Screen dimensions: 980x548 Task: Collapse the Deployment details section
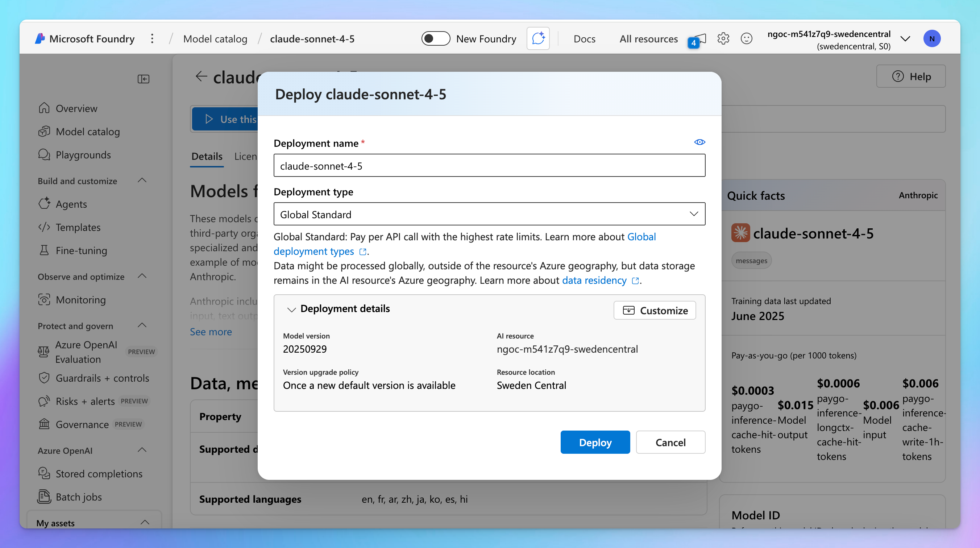point(291,310)
